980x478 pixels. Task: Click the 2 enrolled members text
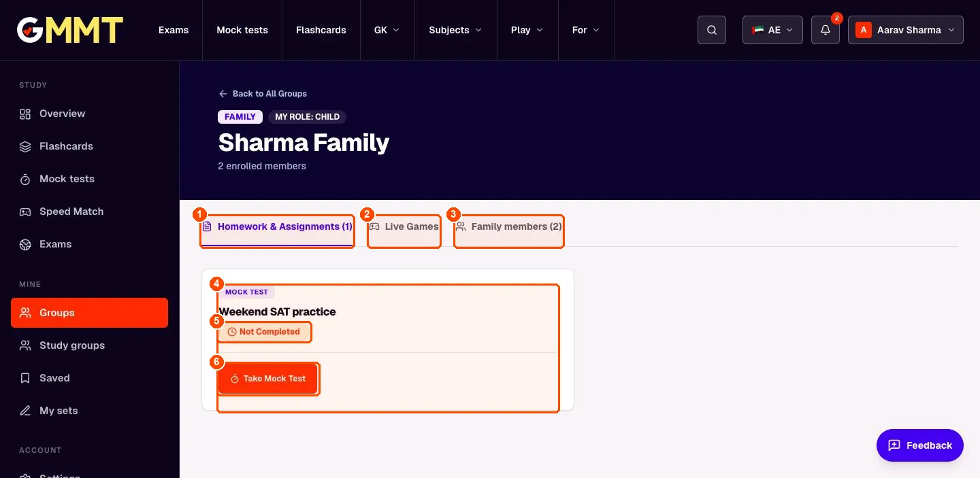coord(262,166)
